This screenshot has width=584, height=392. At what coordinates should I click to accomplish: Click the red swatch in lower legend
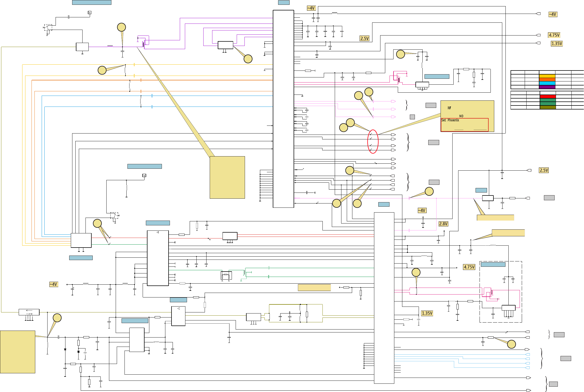click(x=548, y=96)
